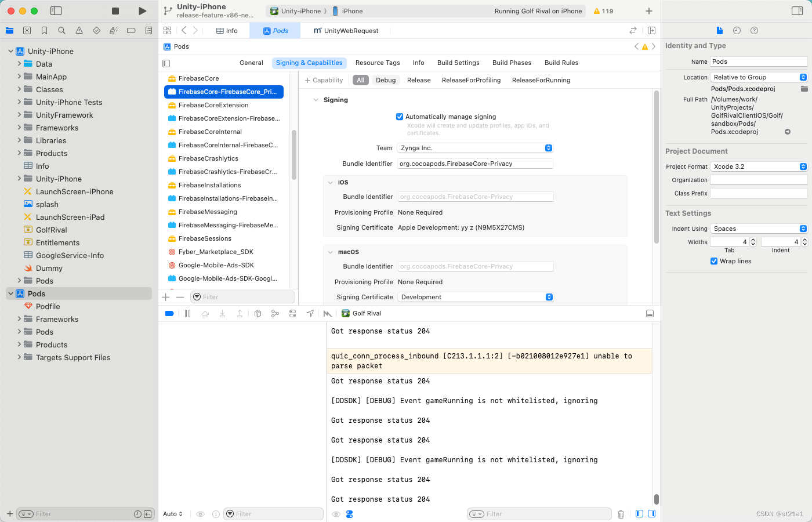Open the Debug Memory Graph icon

pyautogui.click(x=275, y=314)
